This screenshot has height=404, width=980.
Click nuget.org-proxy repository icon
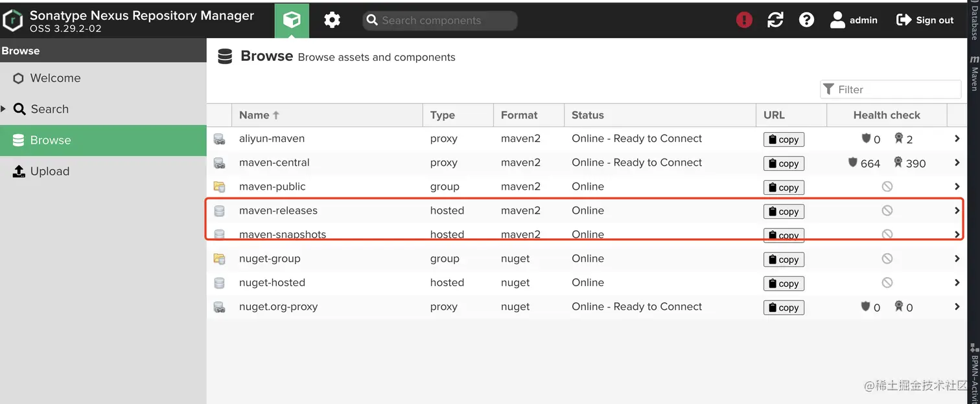coord(219,306)
